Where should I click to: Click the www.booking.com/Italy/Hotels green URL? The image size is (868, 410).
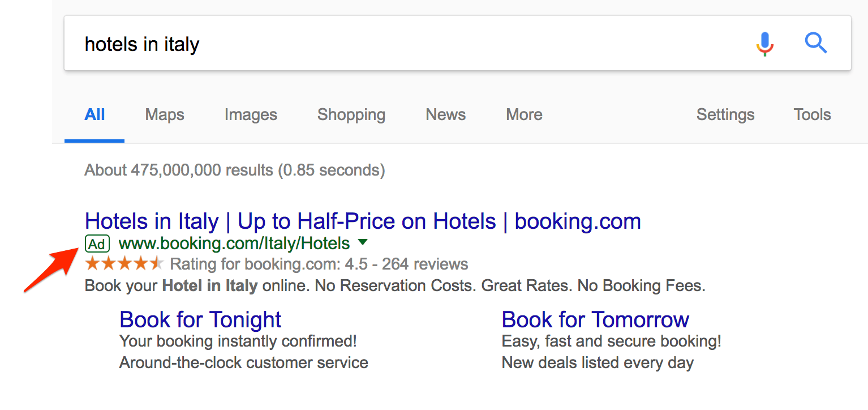tap(234, 244)
